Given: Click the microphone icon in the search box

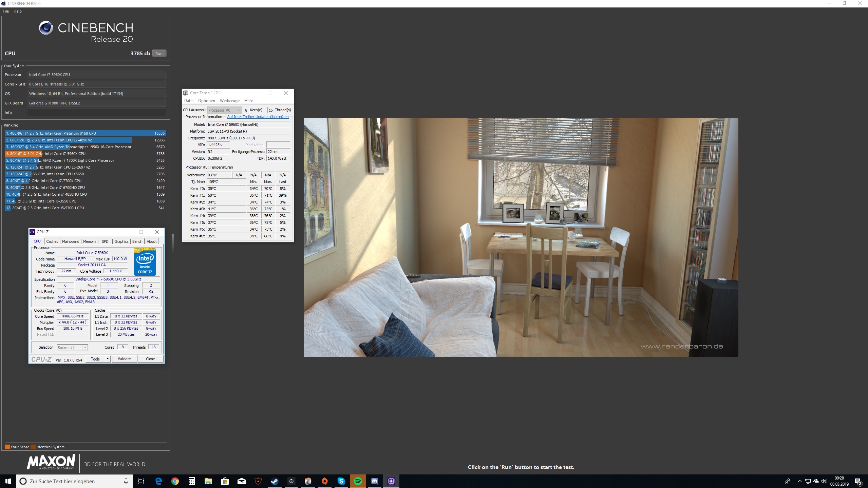Looking at the screenshot, I should pyautogui.click(x=126, y=481).
